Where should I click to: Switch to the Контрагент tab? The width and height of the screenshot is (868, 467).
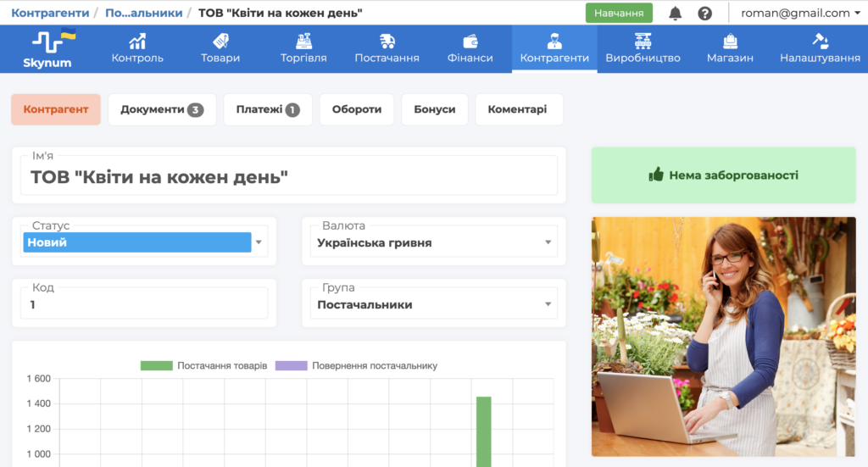[56, 109]
